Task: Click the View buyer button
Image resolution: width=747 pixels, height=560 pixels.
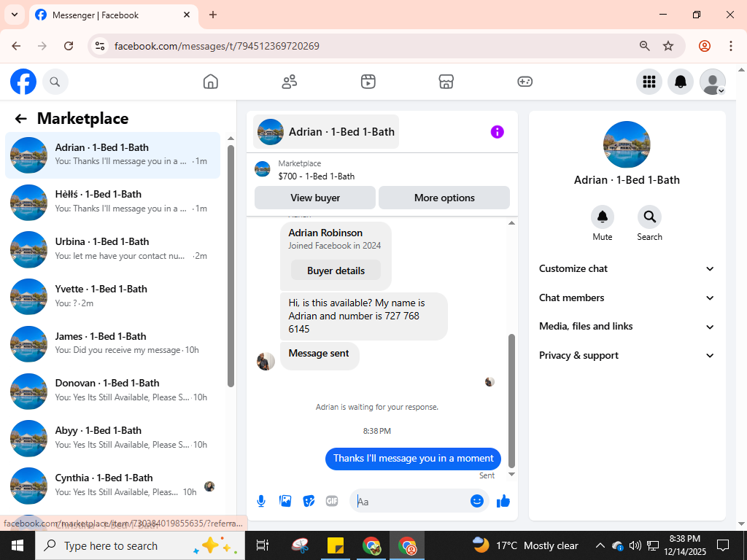Action: pyautogui.click(x=315, y=198)
